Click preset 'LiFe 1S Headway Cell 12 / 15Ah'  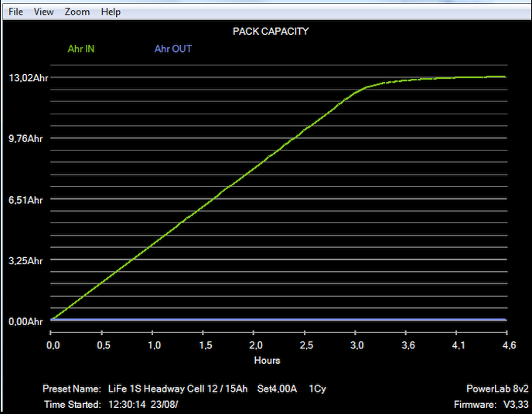[178, 389]
